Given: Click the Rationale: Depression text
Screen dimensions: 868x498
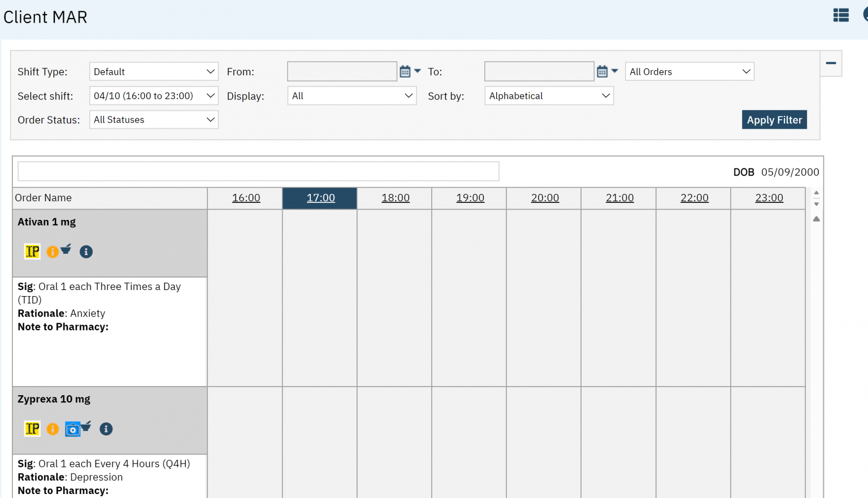Looking at the screenshot, I should [70, 477].
